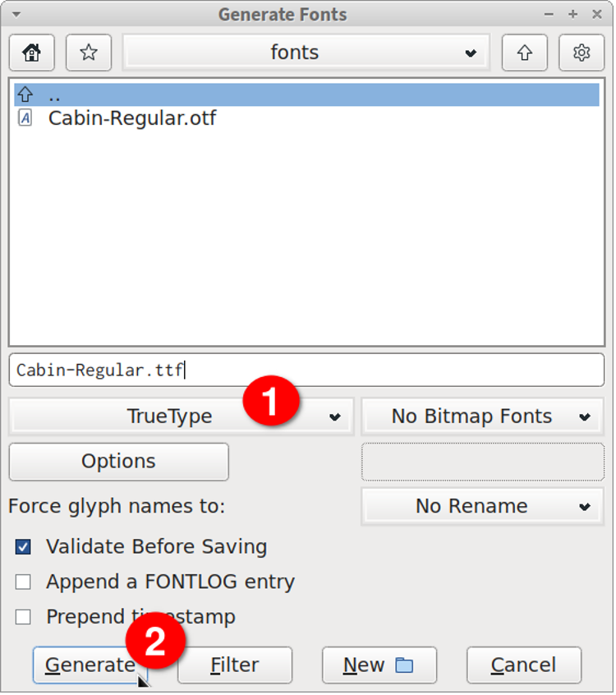The width and height of the screenshot is (616, 695).
Task: Click the font file icon beside Cabin-Regular.otf
Action: coord(25,118)
